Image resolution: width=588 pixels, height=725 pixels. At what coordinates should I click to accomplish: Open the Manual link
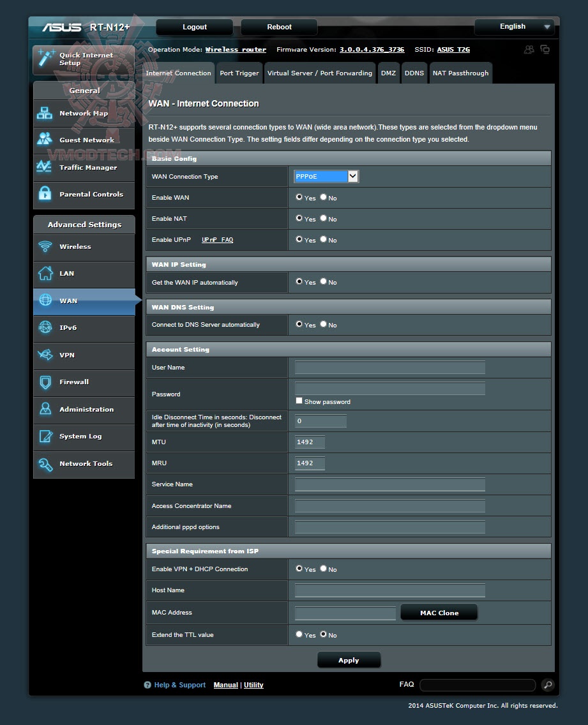coord(226,685)
